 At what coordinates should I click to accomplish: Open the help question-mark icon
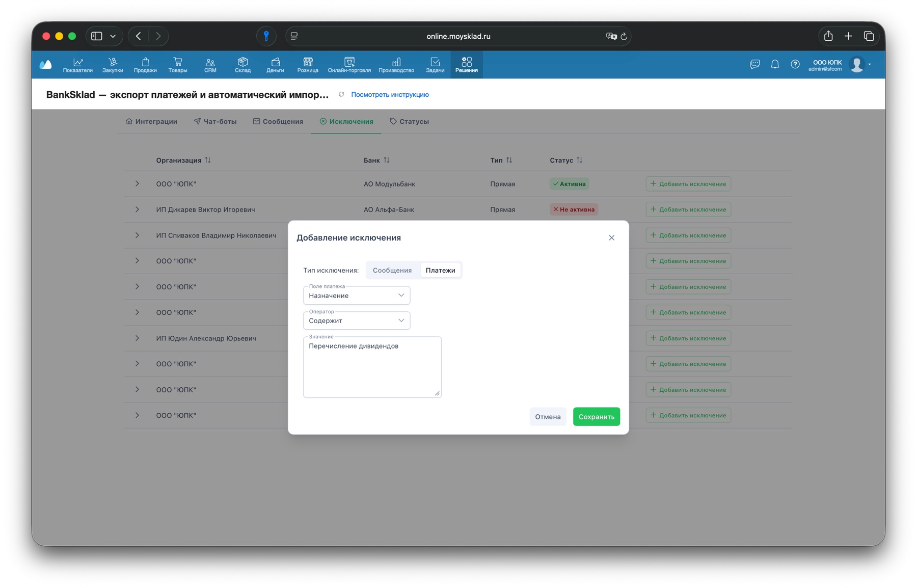coord(795,64)
